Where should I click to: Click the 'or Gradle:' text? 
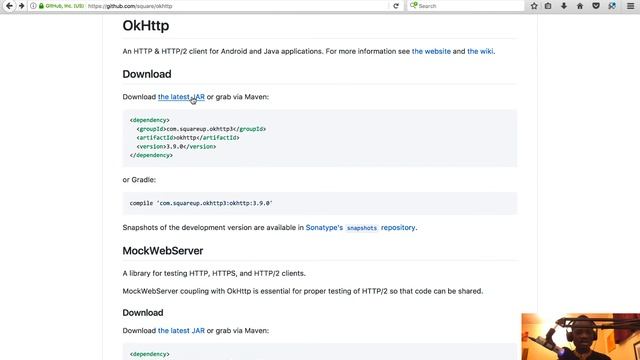tap(139, 180)
